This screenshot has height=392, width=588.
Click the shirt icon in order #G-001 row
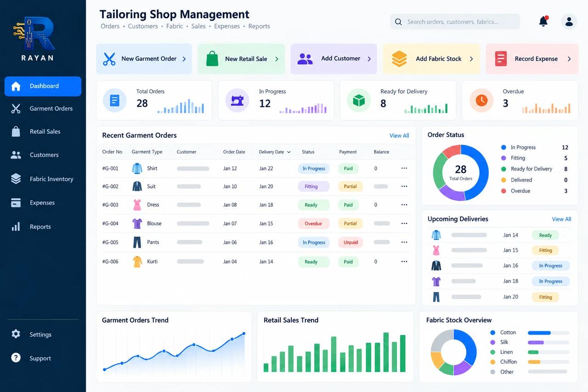[137, 168]
